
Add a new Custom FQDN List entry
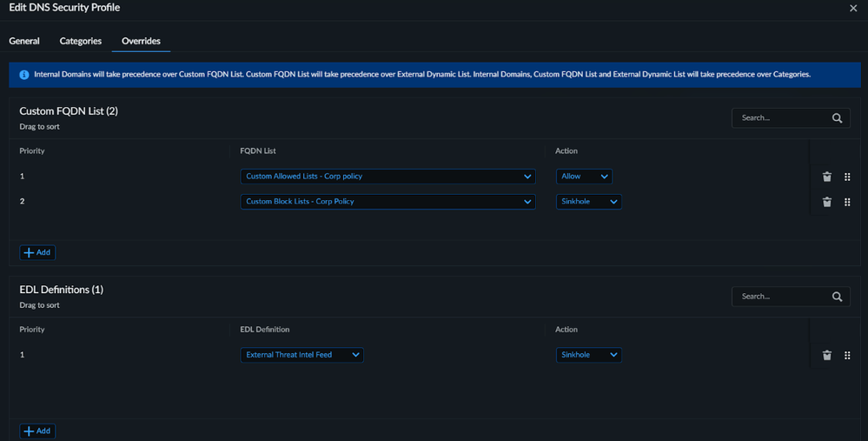tap(37, 252)
